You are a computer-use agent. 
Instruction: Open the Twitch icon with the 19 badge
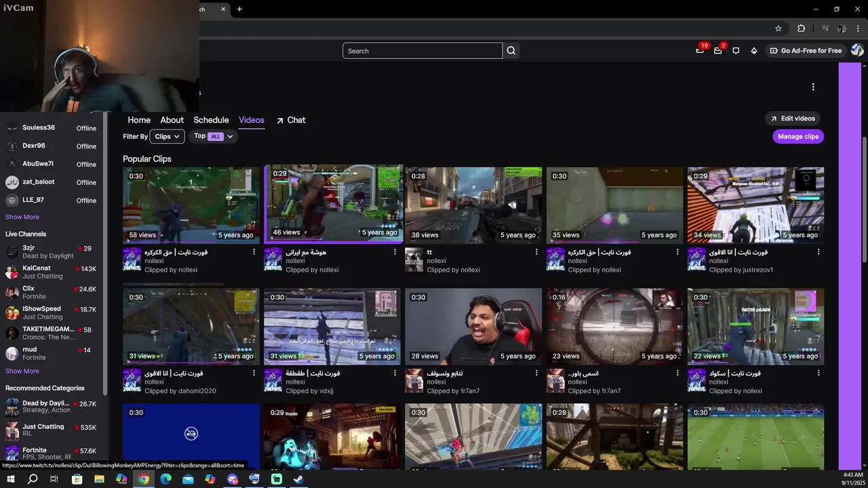click(x=700, y=51)
